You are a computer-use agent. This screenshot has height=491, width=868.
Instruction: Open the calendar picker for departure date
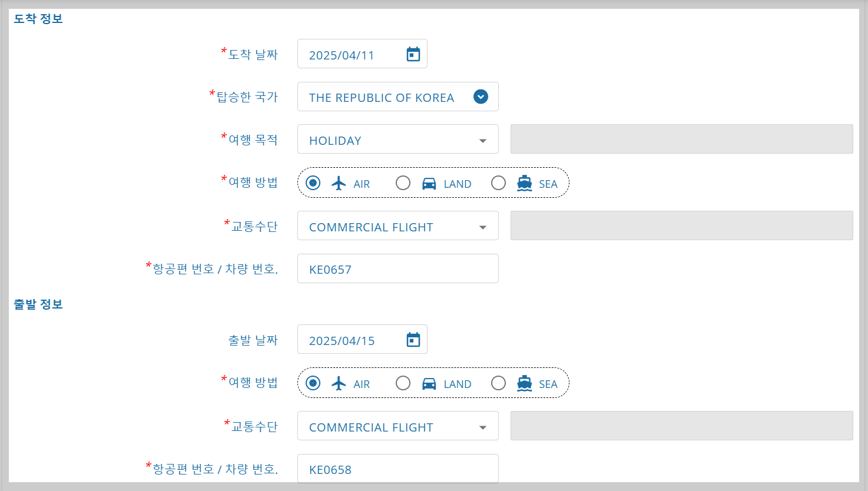pos(413,339)
